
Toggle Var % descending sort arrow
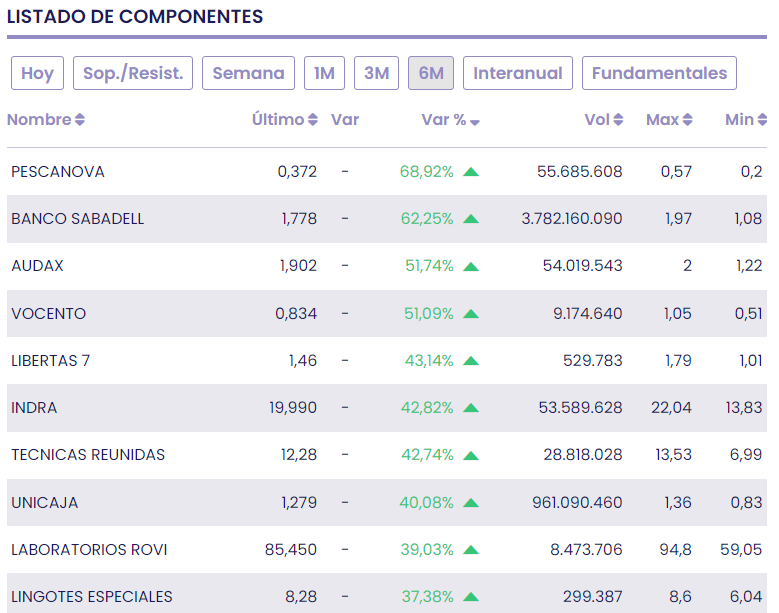(x=475, y=121)
